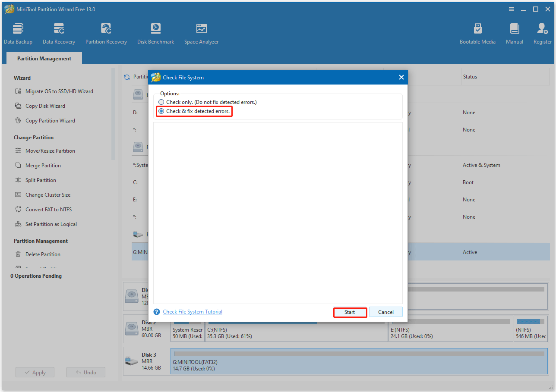Launch the Data Recovery tool
This screenshot has width=556, height=392.
coord(59,34)
